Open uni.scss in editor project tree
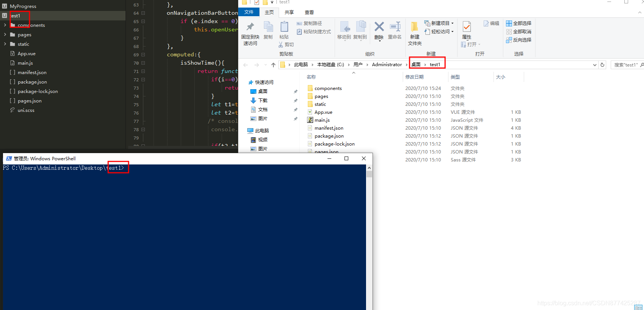Image resolution: width=644 pixels, height=310 pixels. pyautogui.click(x=26, y=110)
